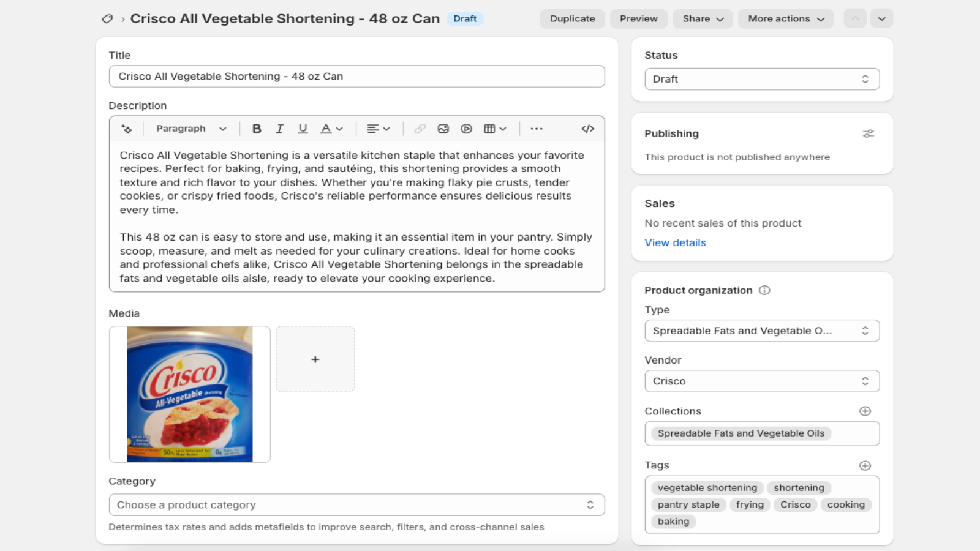This screenshot has height=551, width=980.
Task: Click the insert video icon
Action: click(467, 129)
